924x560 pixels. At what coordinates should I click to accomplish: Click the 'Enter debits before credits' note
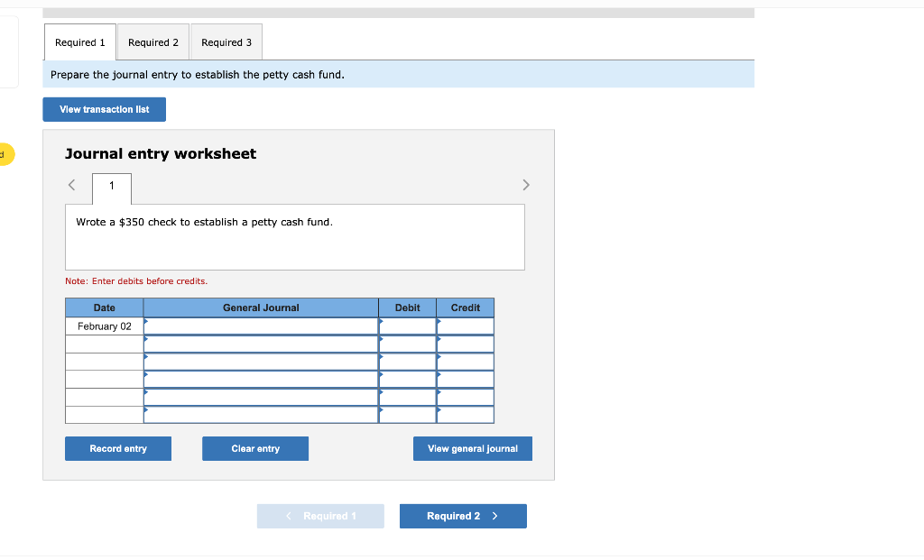136,281
